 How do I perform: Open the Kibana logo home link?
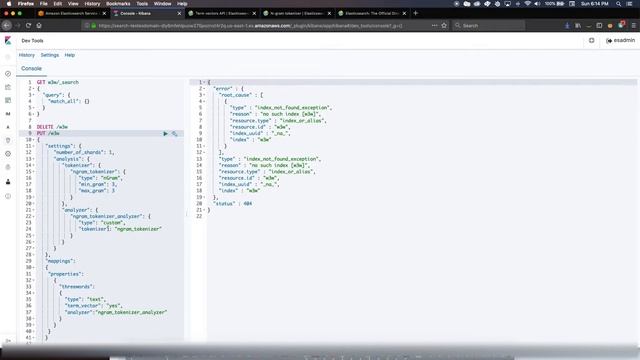click(8, 40)
